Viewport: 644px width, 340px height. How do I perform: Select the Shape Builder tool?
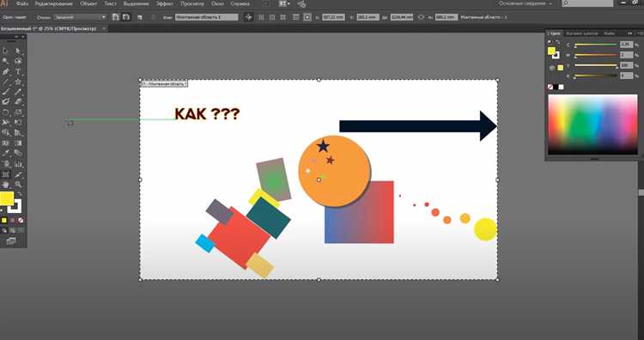tap(6, 132)
